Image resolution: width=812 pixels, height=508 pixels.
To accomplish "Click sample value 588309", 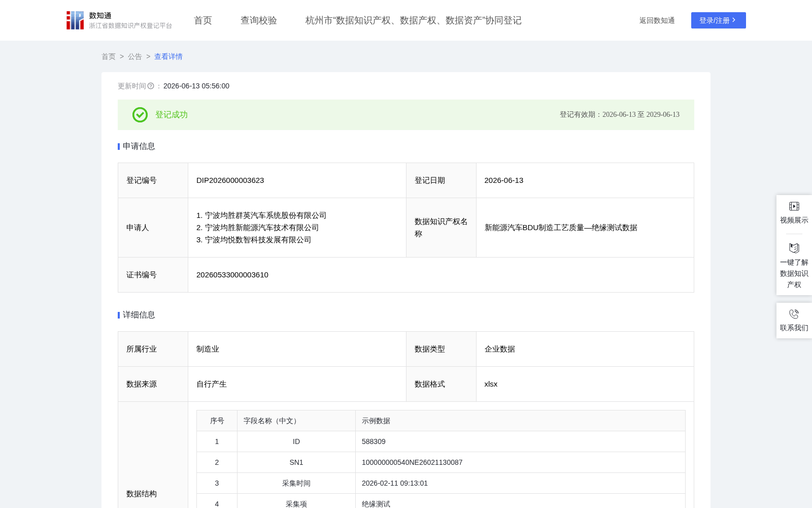I will [374, 441].
